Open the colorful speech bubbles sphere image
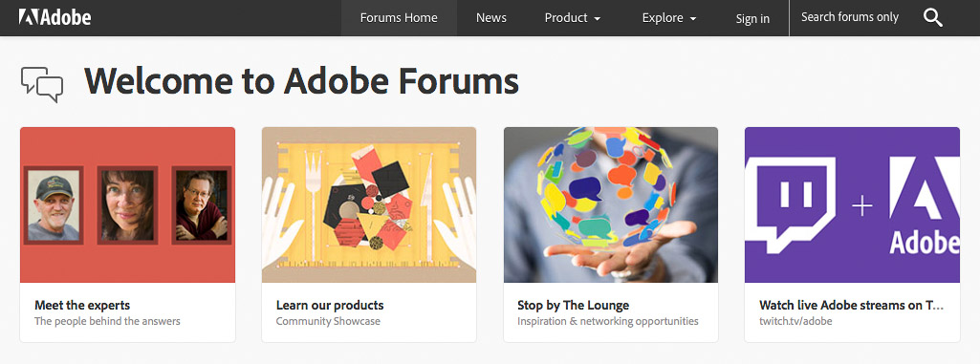 click(x=611, y=204)
